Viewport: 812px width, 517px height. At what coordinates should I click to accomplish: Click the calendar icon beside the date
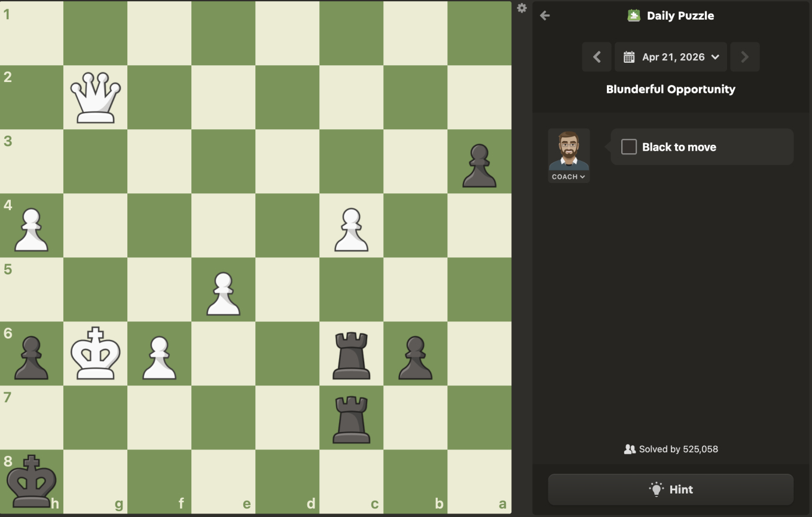629,57
